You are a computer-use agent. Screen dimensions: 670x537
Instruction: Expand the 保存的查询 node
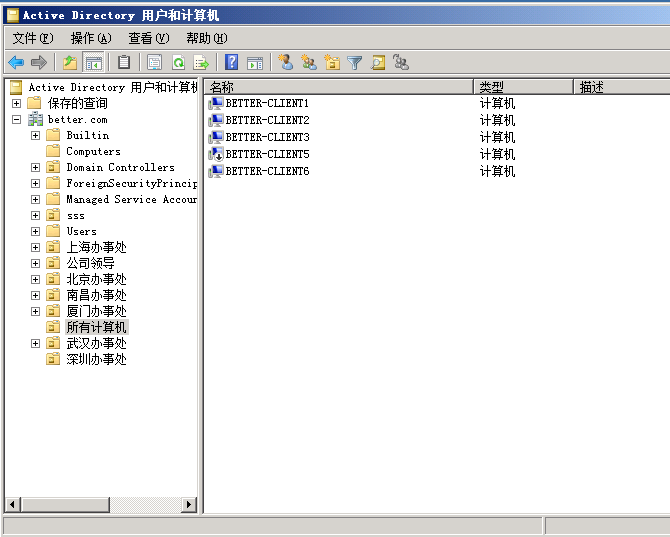pos(16,103)
